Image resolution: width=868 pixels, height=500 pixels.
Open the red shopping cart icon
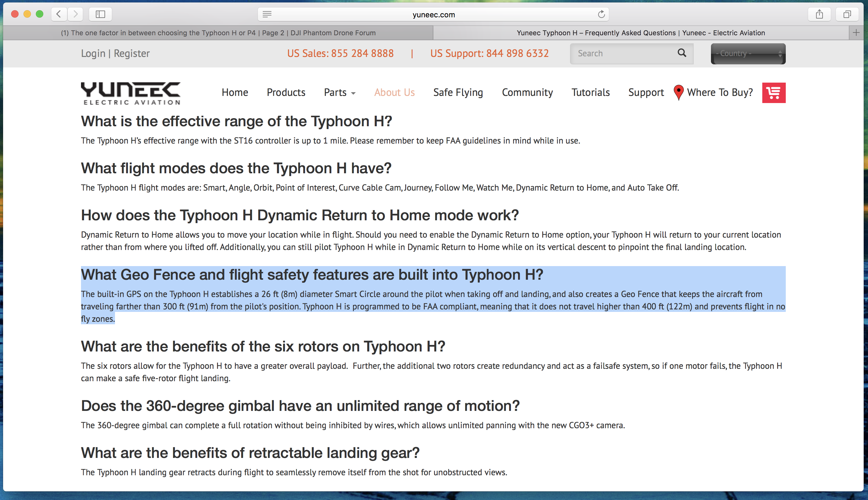pos(774,93)
